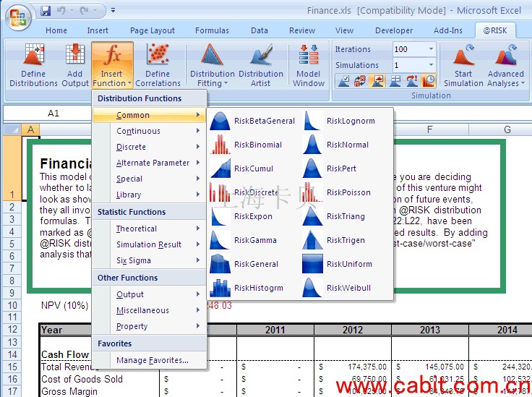Insert the RiskHistogrm distribution

coord(253,288)
